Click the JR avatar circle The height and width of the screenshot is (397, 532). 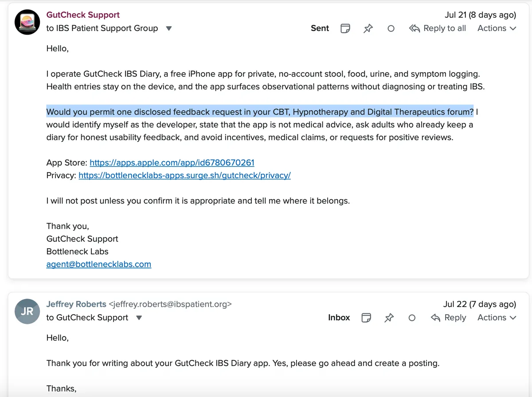27,311
